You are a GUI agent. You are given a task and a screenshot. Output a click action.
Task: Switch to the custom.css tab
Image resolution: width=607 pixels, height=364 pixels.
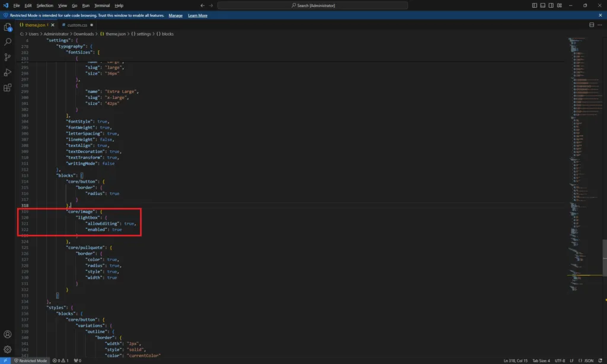[77, 25]
